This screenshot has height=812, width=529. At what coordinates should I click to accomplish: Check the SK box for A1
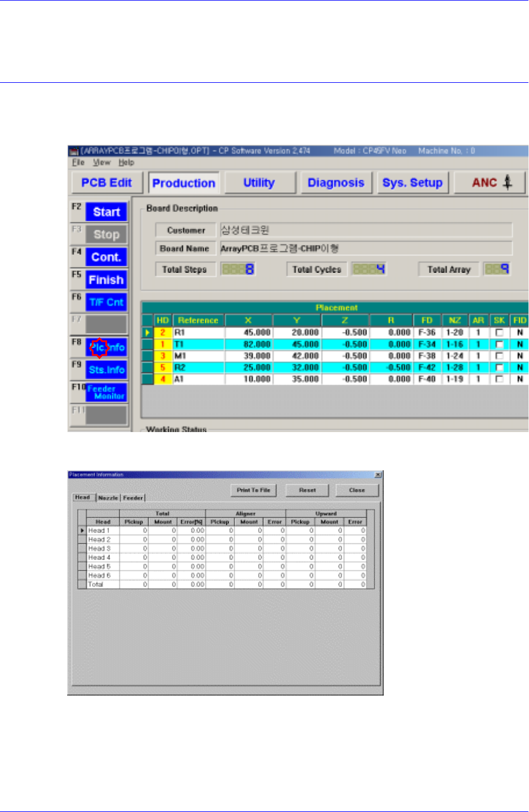click(x=499, y=379)
